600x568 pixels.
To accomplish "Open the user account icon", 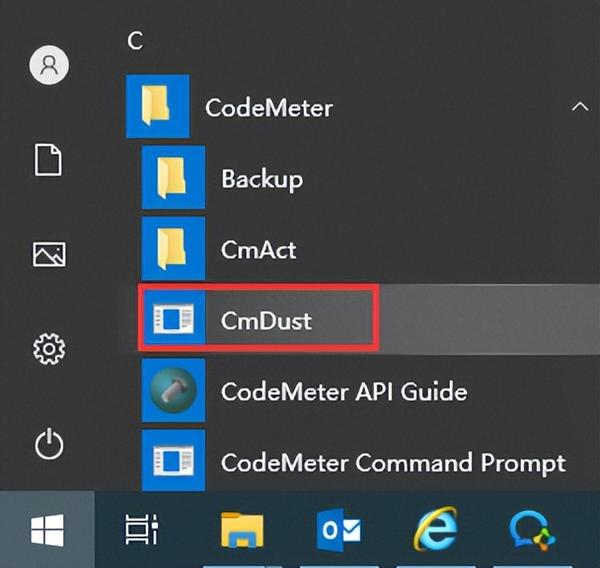I will [49, 65].
